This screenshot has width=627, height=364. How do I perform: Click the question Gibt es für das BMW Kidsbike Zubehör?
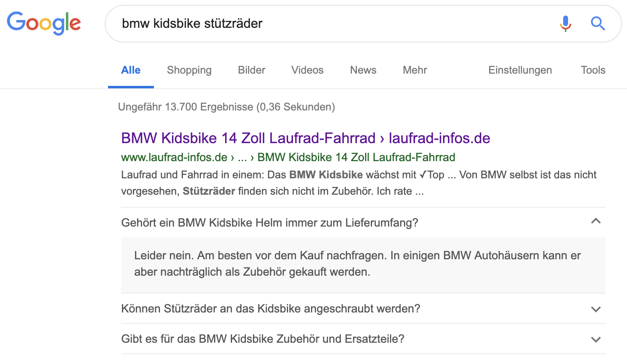click(263, 339)
